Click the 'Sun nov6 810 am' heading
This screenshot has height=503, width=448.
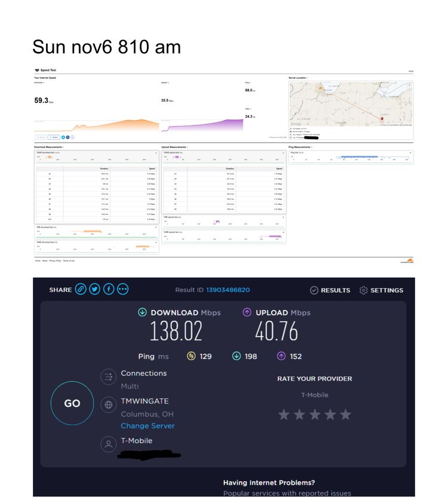[106, 47]
